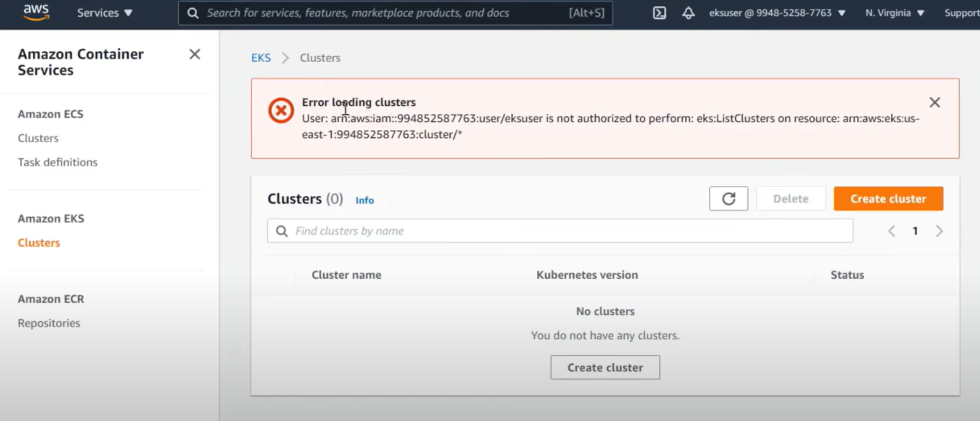Expand the eksuser account menu
This screenshot has height=421, width=980.
pos(777,13)
